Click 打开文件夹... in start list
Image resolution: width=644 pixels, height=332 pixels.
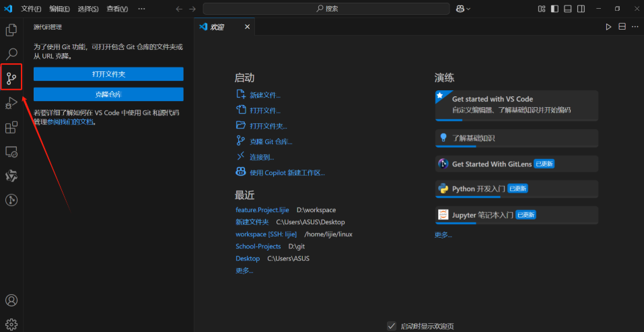(x=269, y=126)
